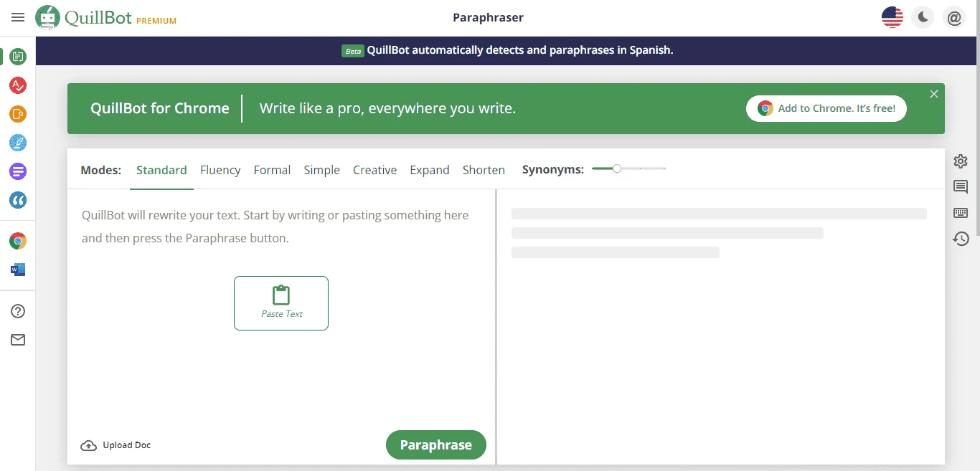Open the Summarizer sidebar icon

click(18, 171)
